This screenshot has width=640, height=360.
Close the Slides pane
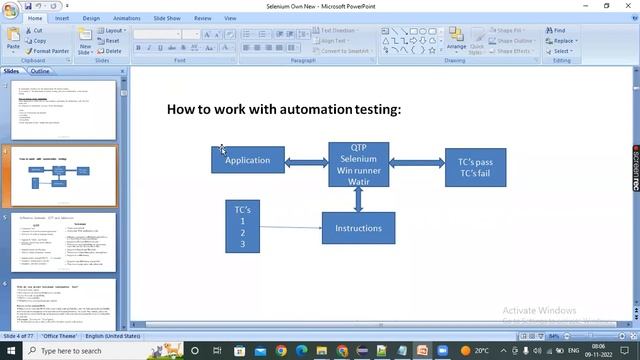(122, 71)
